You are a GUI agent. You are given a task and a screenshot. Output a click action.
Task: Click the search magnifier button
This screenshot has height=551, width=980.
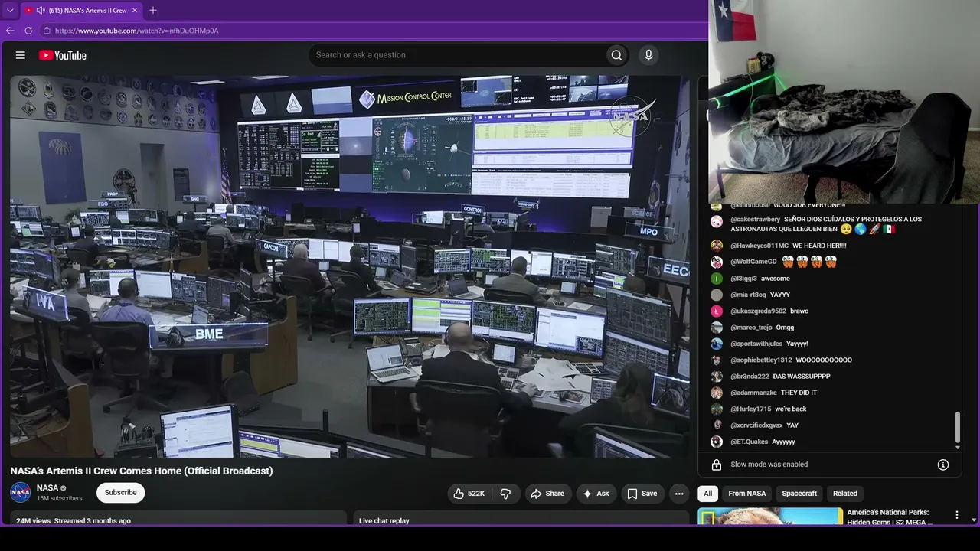pos(616,55)
